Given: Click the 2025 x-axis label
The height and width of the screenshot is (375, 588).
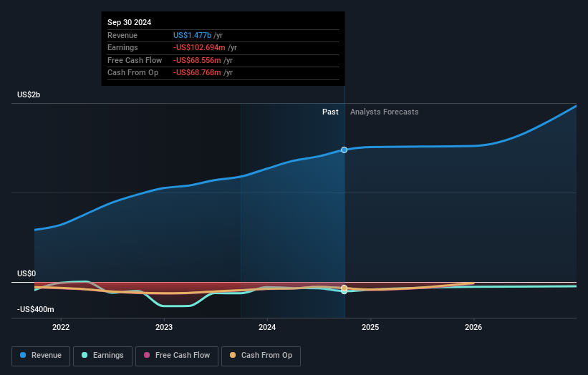Looking at the screenshot, I should point(370,327).
